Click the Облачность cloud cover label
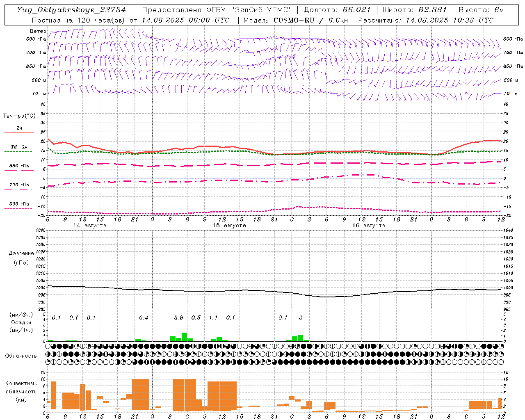Screen dimensions: 525x420 point(21,356)
